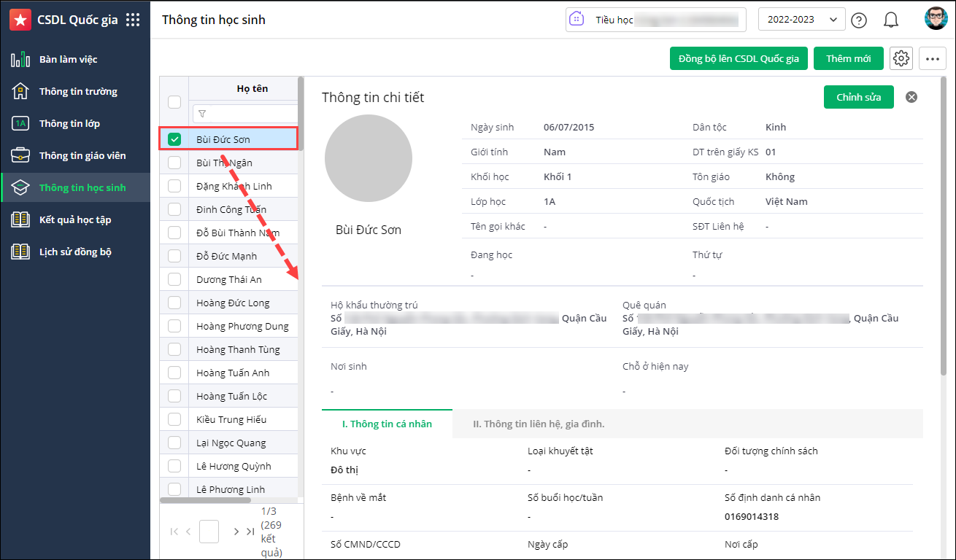956x560 pixels.
Task: Open the 2022-2023 school year dropdown
Action: (x=801, y=20)
